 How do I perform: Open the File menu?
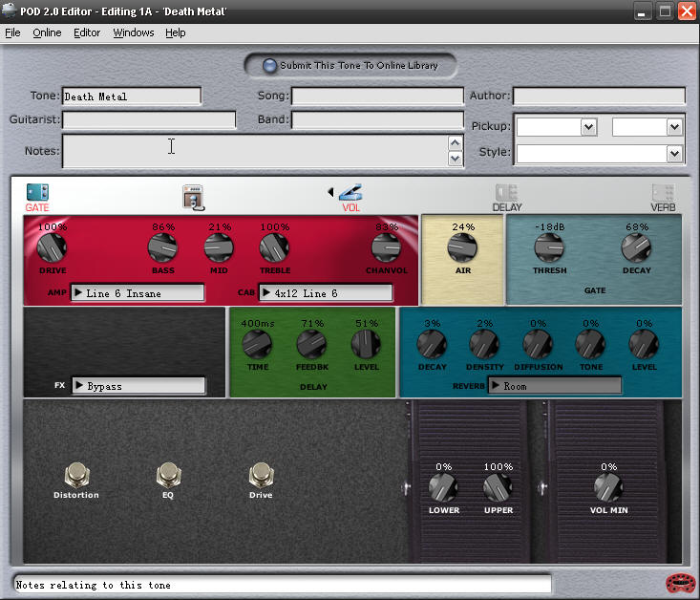click(12, 32)
